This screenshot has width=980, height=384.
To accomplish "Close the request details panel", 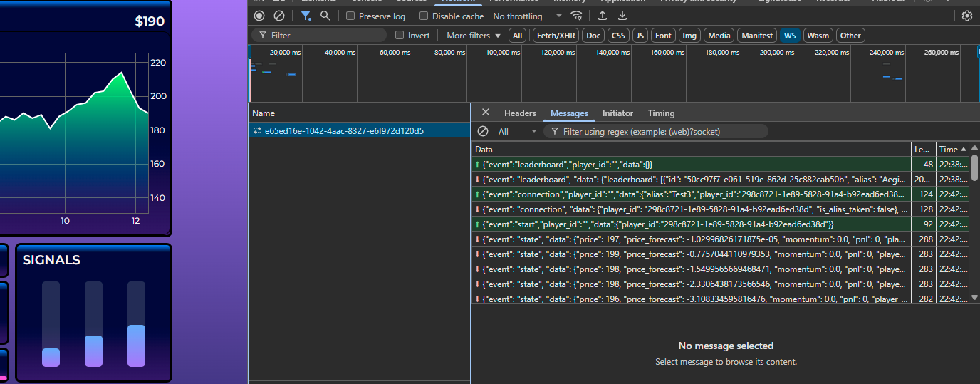I will coord(486,113).
